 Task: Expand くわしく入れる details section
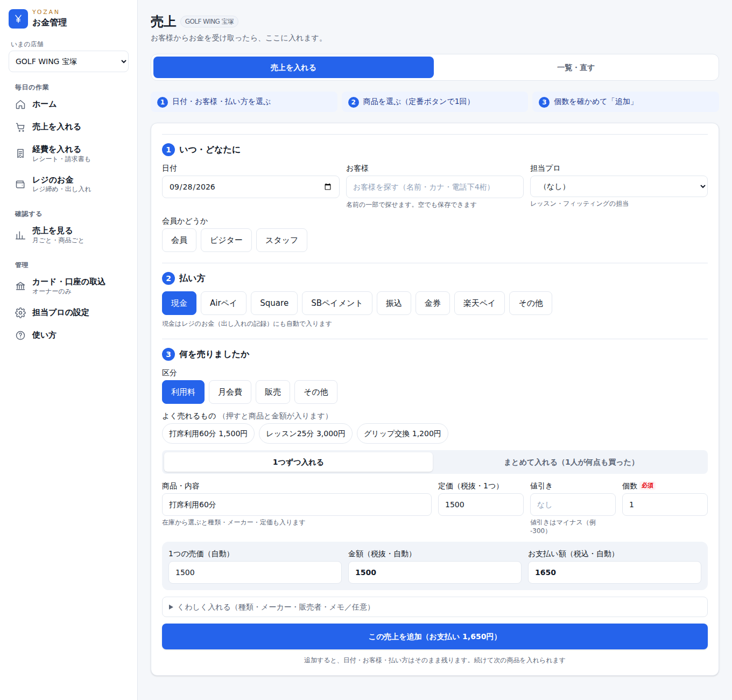(x=435, y=607)
